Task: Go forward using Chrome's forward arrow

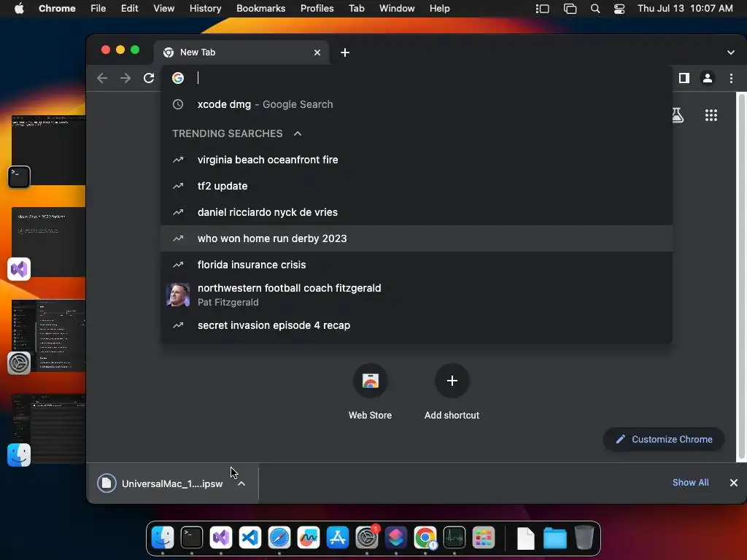Action: pos(125,78)
